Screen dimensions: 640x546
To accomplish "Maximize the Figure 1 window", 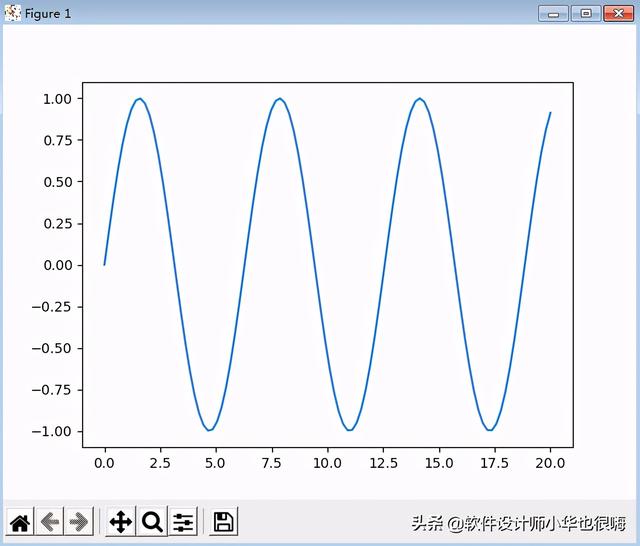I will (x=586, y=14).
